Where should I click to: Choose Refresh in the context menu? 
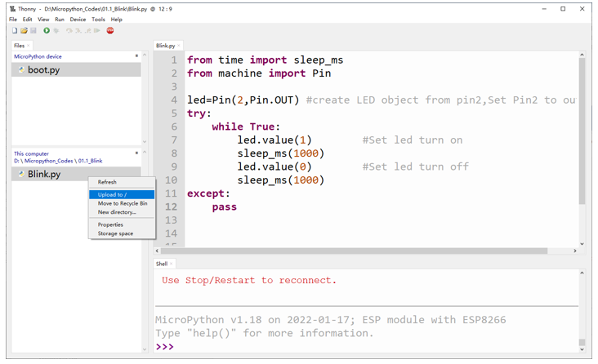pyautogui.click(x=122, y=182)
